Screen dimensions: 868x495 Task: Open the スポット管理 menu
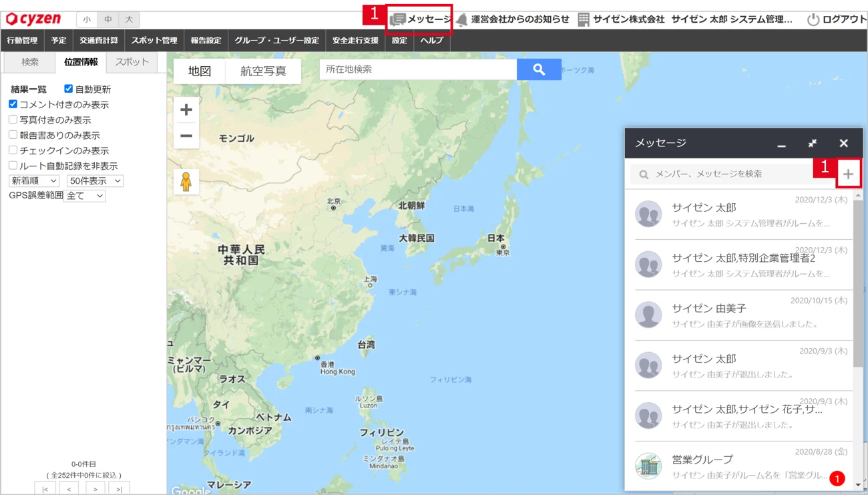pos(154,41)
